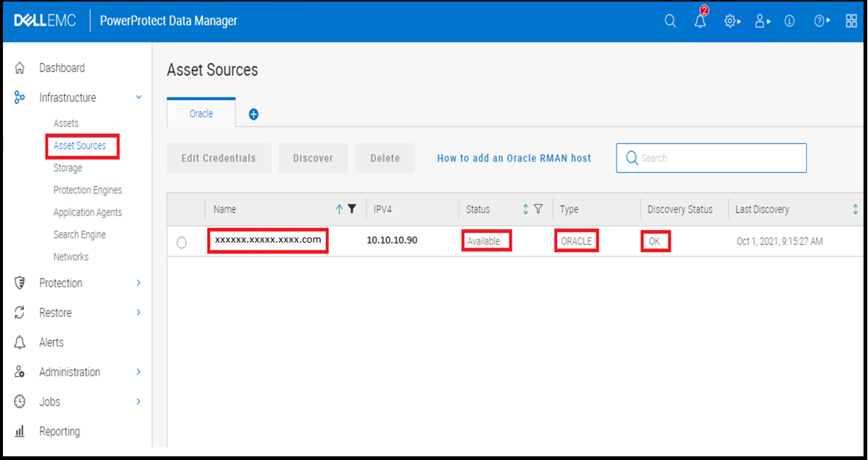Sort by the Last Discovery column arrows
Viewport: 868px width, 460px height.
pyautogui.click(x=855, y=209)
